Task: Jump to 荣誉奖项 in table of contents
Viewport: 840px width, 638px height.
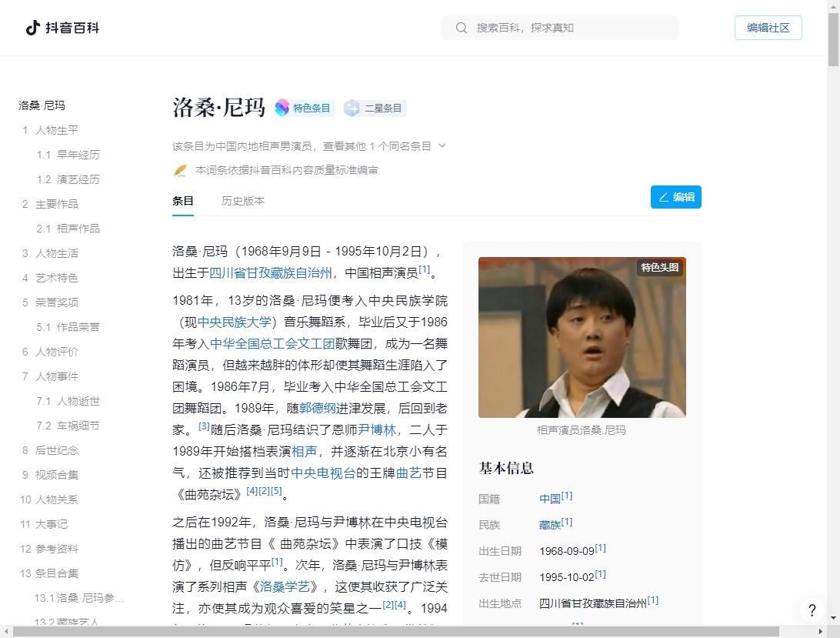Action: click(56, 302)
